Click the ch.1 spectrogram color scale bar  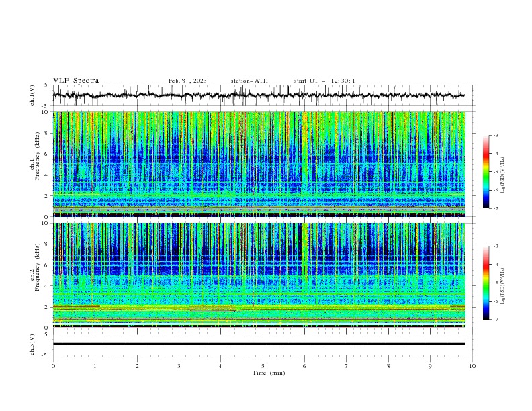(486, 172)
